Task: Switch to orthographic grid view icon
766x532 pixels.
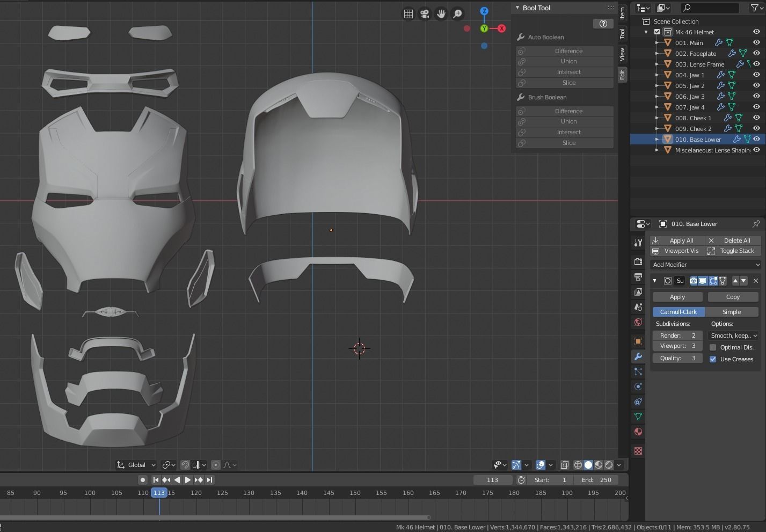Action: (x=408, y=14)
